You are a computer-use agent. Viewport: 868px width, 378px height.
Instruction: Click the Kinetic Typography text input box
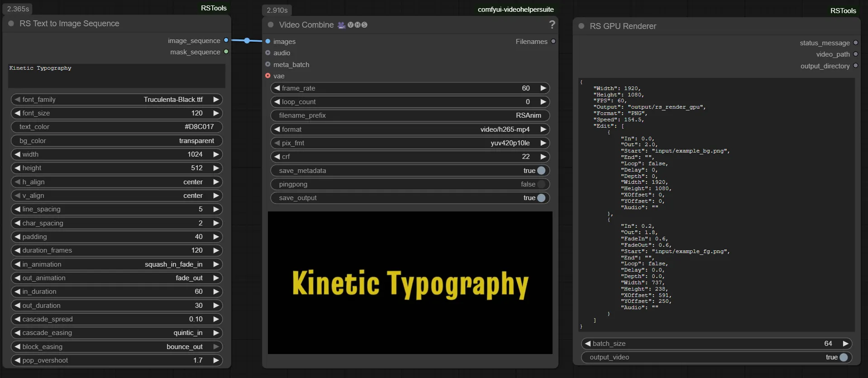[117, 76]
